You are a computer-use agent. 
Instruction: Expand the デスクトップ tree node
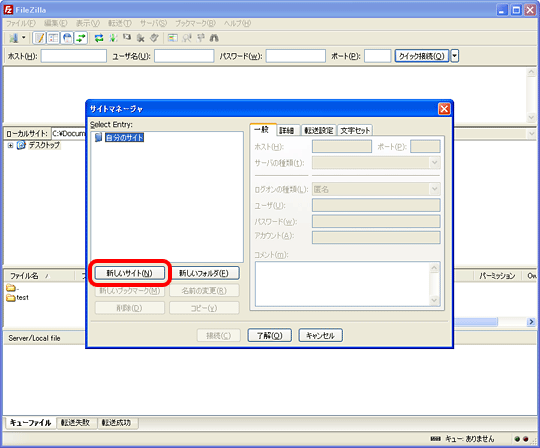[x=10, y=146]
